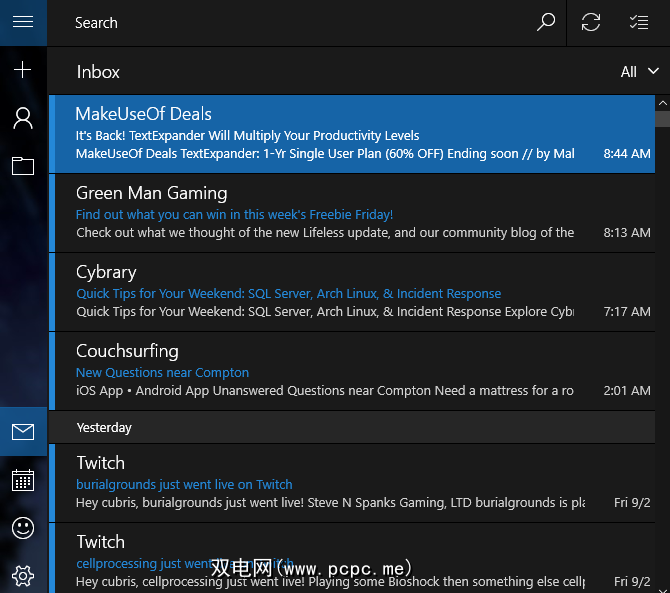This screenshot has width=670, height=593.
Task: Open the accounts person icon
Action: 23,118
